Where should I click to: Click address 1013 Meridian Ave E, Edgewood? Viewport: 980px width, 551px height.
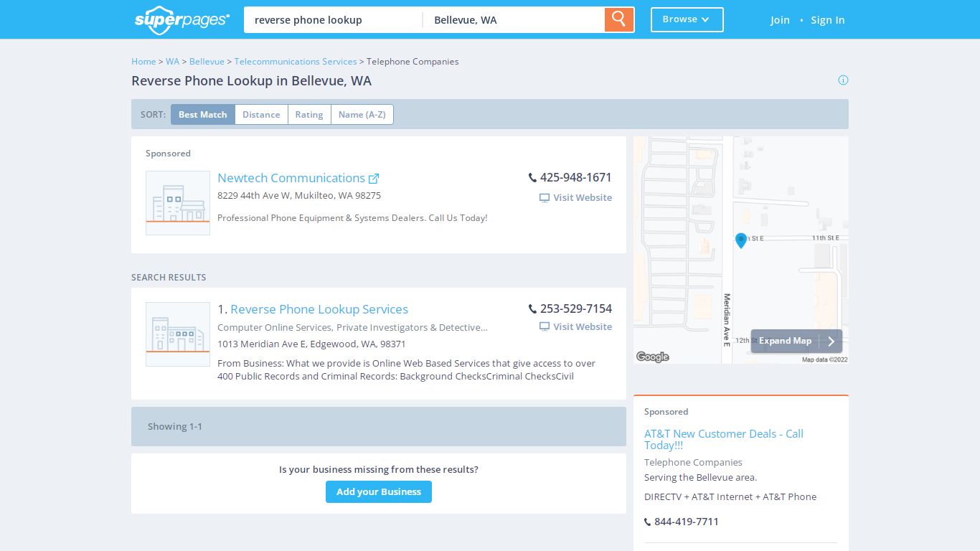click(x=311, y=344)
